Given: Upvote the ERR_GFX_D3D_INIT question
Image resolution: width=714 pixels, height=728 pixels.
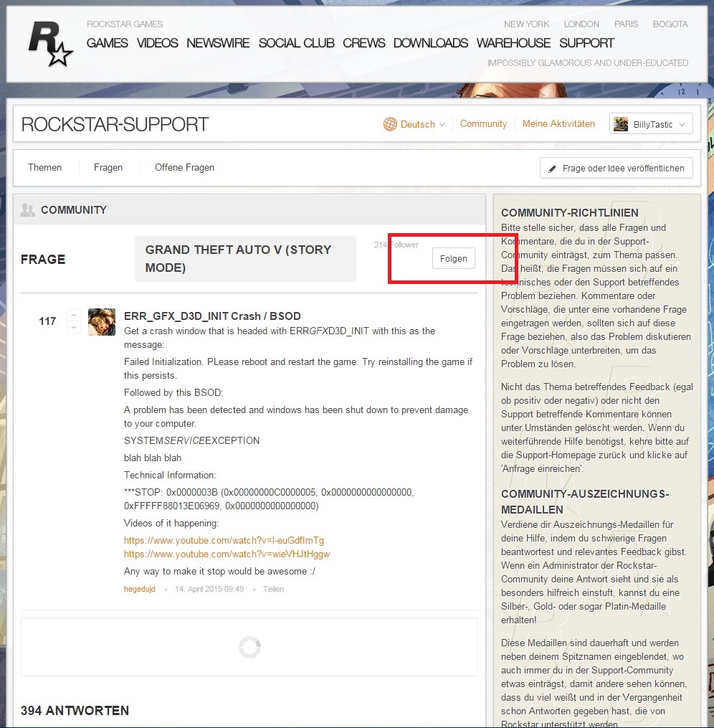Looking at the screenshot, I should pos(74,316).
